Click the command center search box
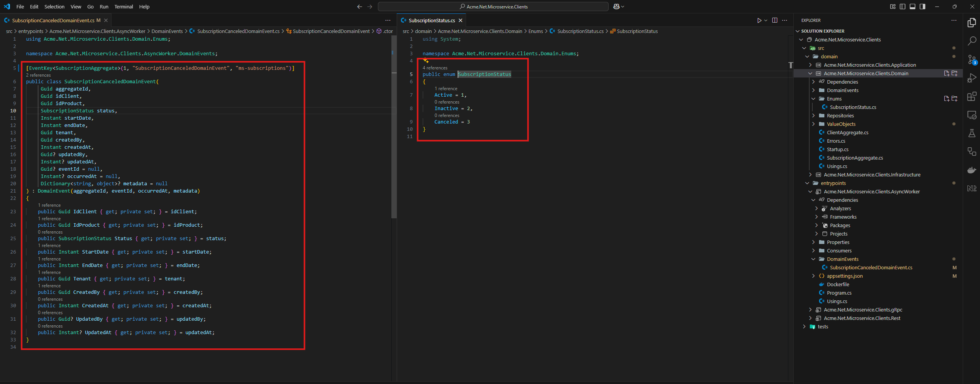 click(493, 7)
